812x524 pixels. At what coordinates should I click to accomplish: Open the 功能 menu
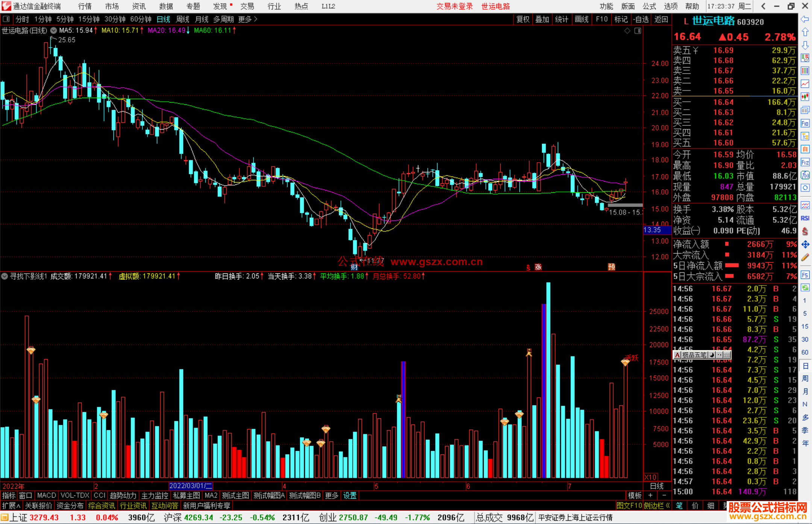point(606,6)
